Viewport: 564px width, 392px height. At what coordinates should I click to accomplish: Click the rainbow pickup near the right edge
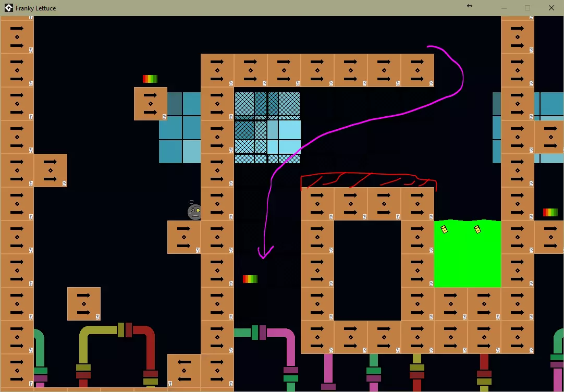[550, 212]
